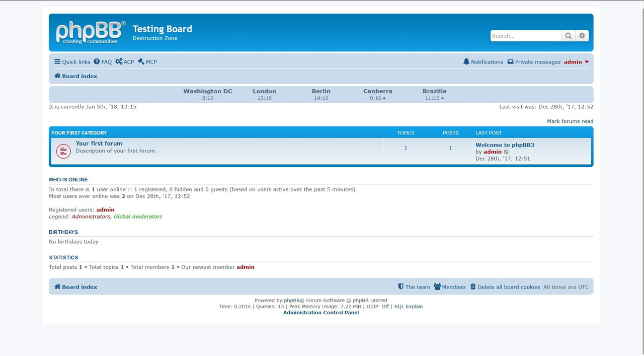Image resolution: width=644 pixels, height=356 pixels.
Task: Click the Quick links hamburger icon
Action: (57, 61)
